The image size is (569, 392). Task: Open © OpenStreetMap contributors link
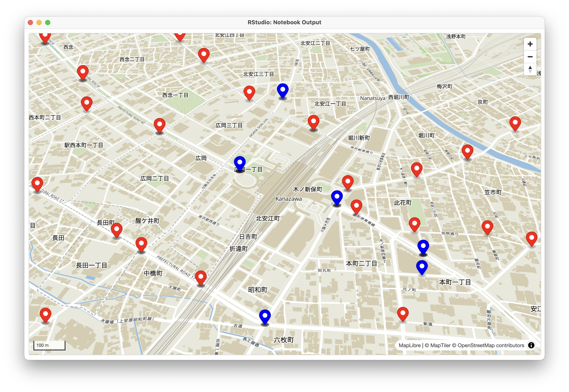coord(488,345)
